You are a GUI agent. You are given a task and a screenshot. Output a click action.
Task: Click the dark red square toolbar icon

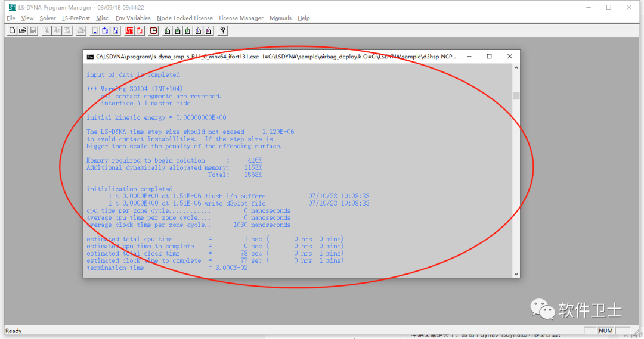[153, 31]
